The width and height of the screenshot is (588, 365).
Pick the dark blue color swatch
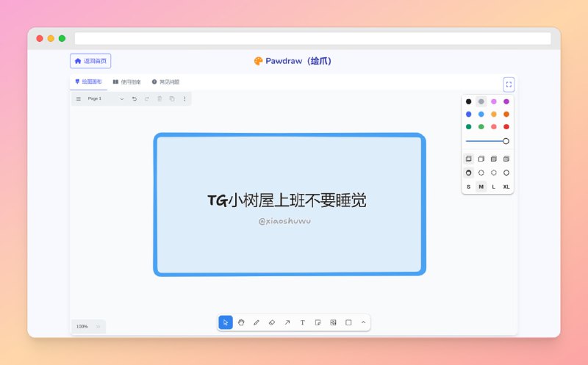[468, 115]
